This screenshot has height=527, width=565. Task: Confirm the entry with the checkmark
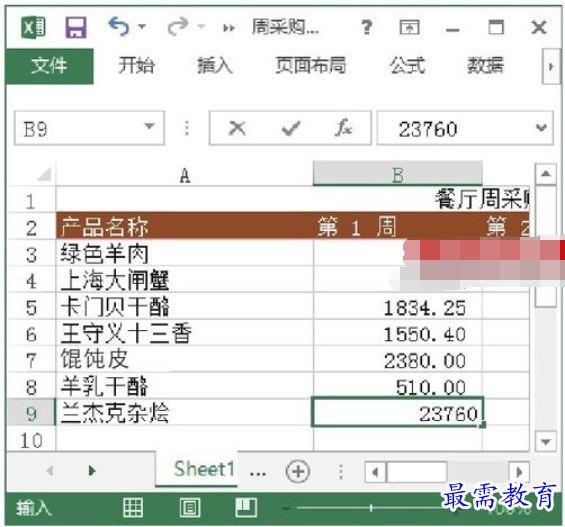click(290, 128)
